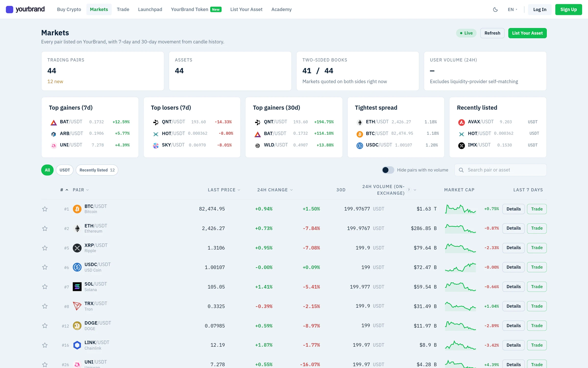Click the Chainlink icon
Image resolution: width=588 pixels, height=368 pixels.
tap(77, 345)
